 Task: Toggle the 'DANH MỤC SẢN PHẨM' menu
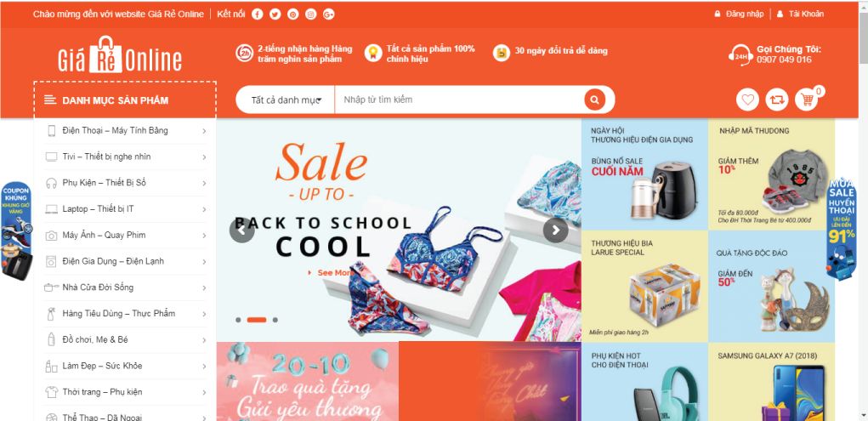tap(125, 100)
